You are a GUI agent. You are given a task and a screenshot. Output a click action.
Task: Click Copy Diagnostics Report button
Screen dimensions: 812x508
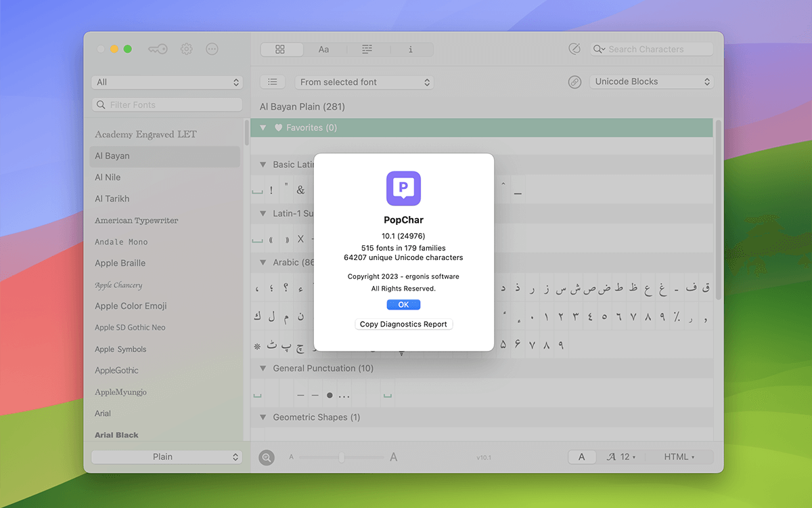403,324
